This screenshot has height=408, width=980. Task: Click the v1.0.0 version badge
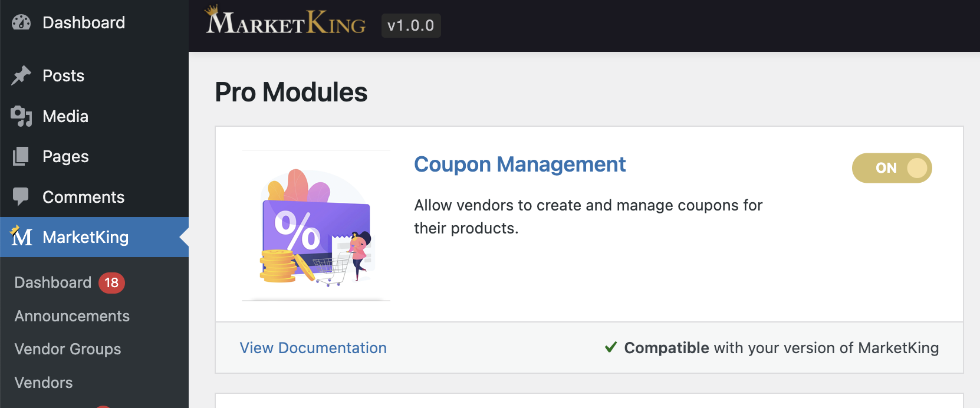tap(411, 25)
